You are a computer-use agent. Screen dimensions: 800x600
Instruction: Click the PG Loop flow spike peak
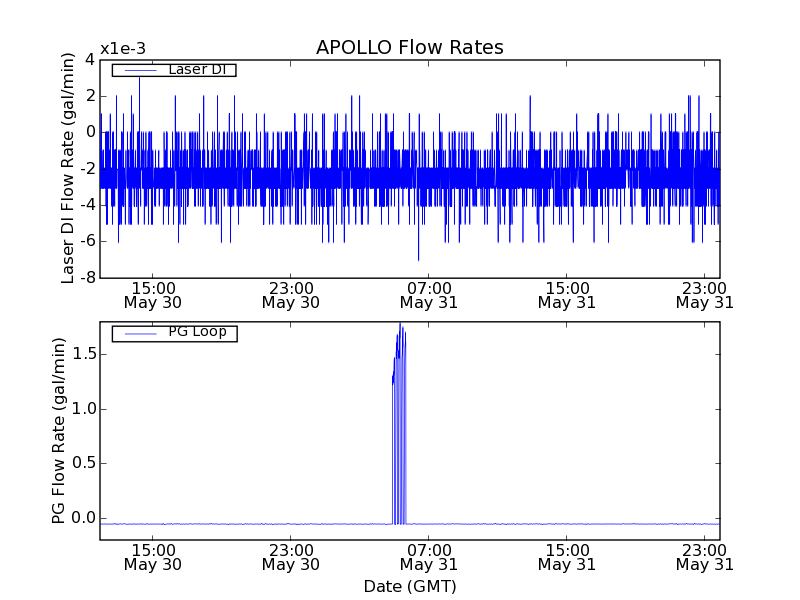(x=400, y=324)
